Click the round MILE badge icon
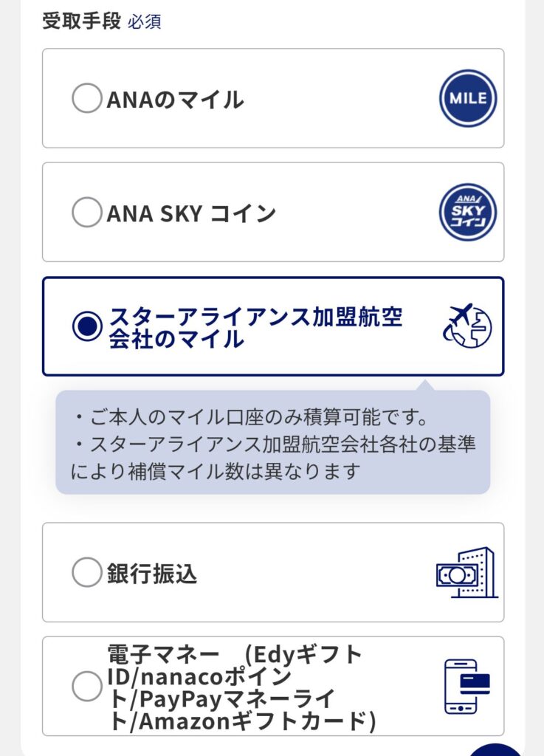Image resolution: width=544 pixels, height=756 pixels. point(467,98)
